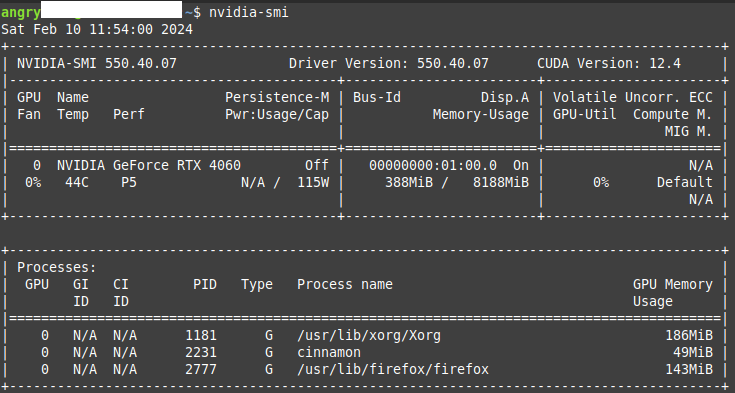This screenshot has width=735, height=393.
Task: Click the Volatile Uncorr. ECC header
Action: [x=632, y=97]
